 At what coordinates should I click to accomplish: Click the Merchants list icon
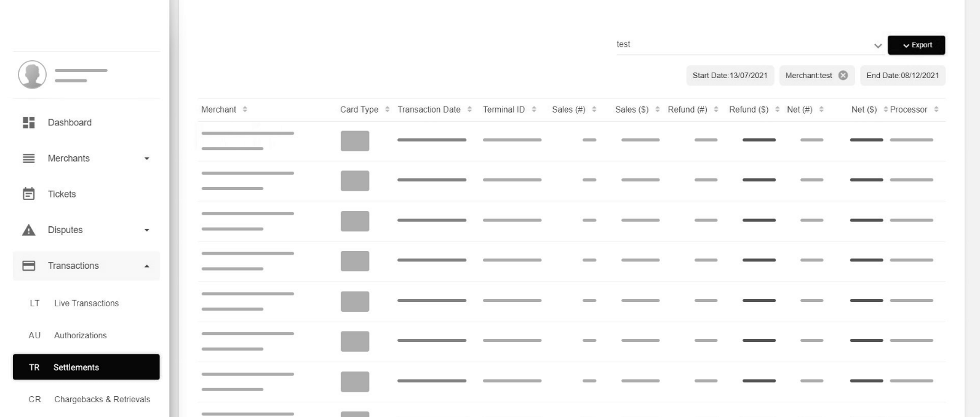(29, 158)
